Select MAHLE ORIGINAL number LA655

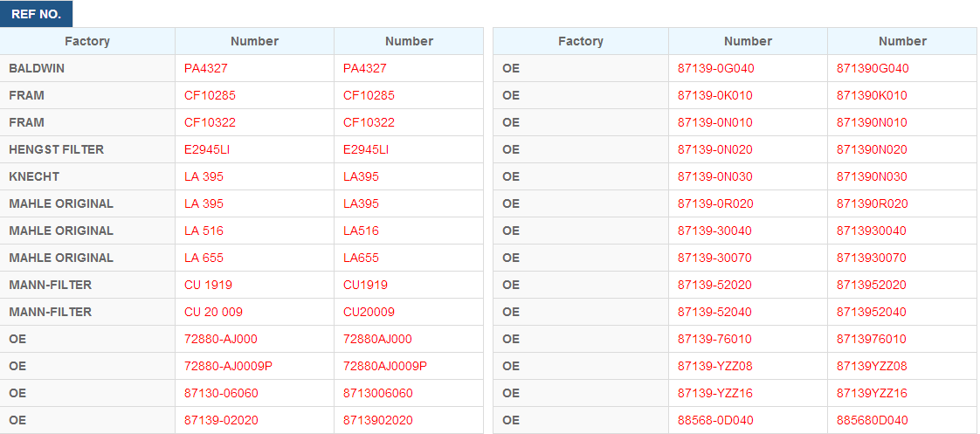tap(362, 258)
